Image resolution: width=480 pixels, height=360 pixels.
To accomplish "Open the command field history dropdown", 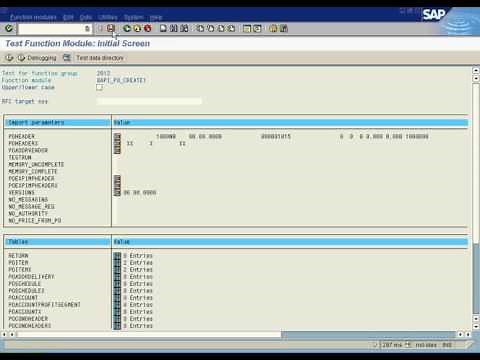I will (x=87, y=29).
